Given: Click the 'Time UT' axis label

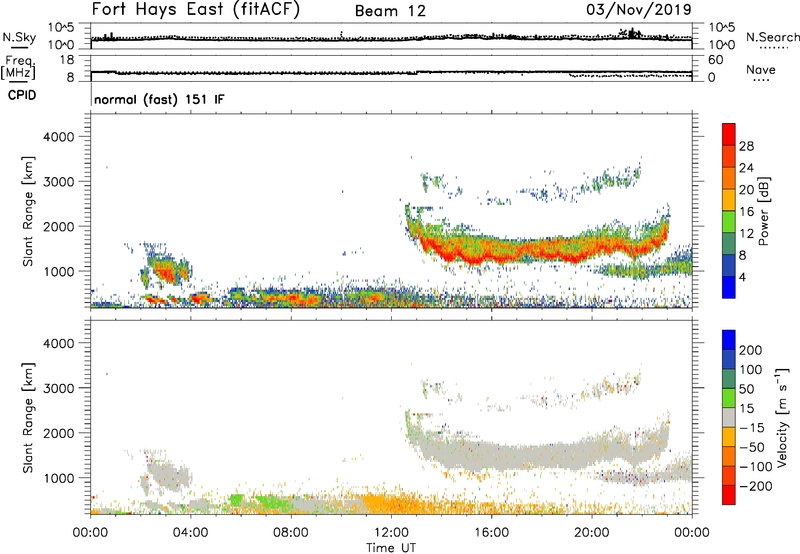Looking at the screenshot, I should pos(391,548).
